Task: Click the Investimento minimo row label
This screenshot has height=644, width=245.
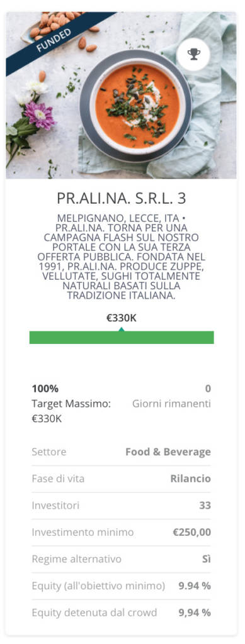Action: (83, 532)
